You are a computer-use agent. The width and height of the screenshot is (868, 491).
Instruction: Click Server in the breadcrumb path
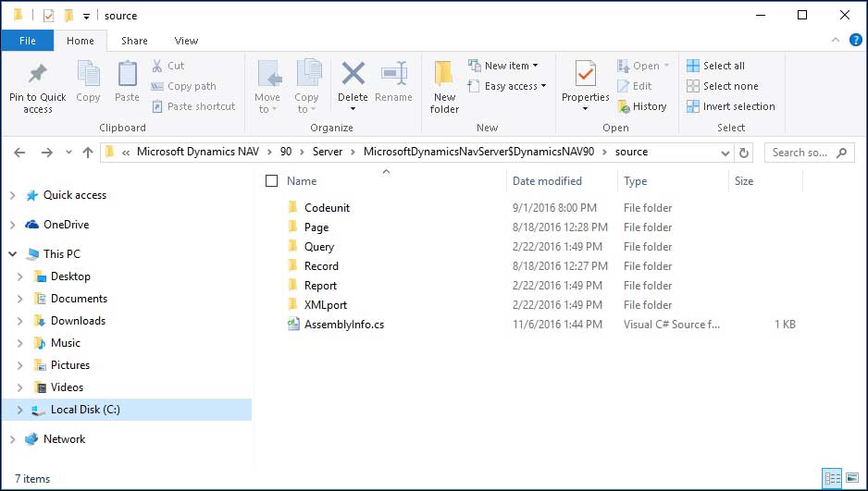pos(328,152)
